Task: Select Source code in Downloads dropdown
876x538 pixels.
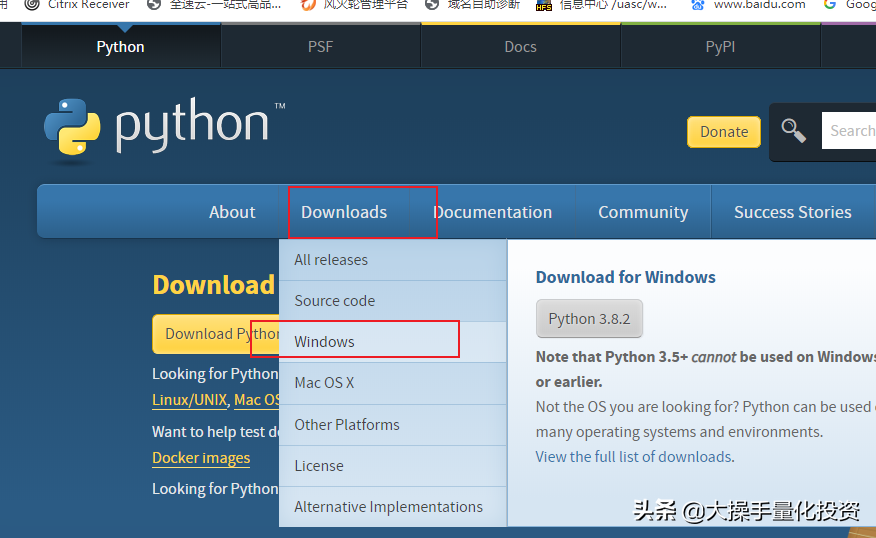Action: pos(393,301)
